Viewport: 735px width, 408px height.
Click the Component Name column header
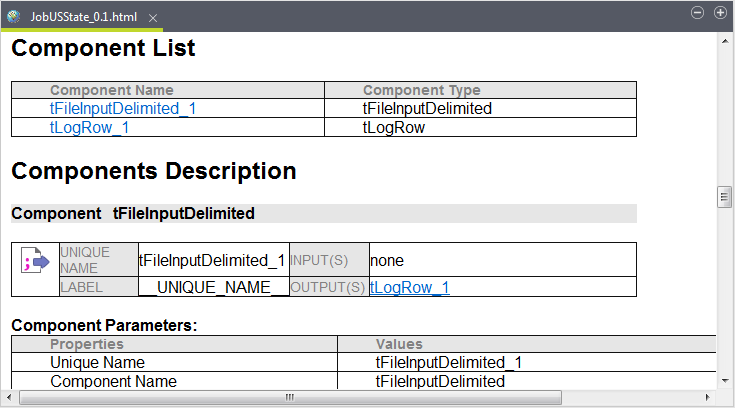pyautogui.click(x=112, y=90)
